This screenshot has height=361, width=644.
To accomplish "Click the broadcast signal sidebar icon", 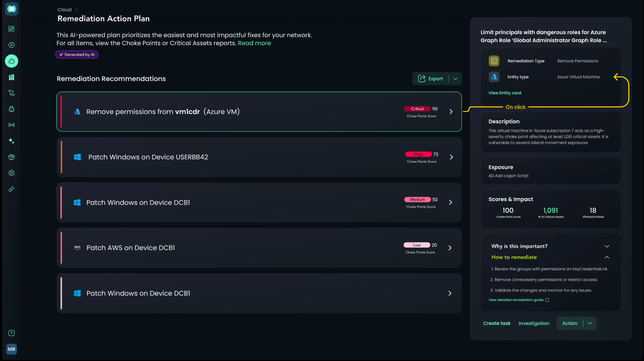I will click(x=11, y=125).
